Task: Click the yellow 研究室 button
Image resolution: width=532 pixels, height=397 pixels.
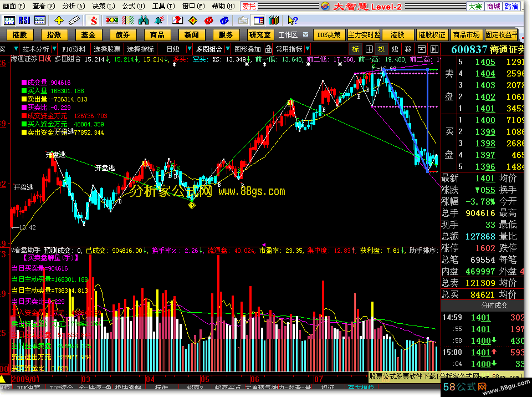Action: click(x=260, y=34)
